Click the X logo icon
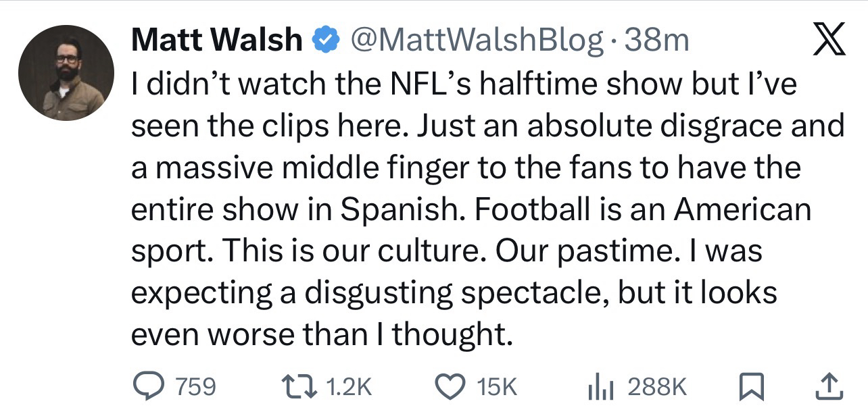 click(827, 40)
